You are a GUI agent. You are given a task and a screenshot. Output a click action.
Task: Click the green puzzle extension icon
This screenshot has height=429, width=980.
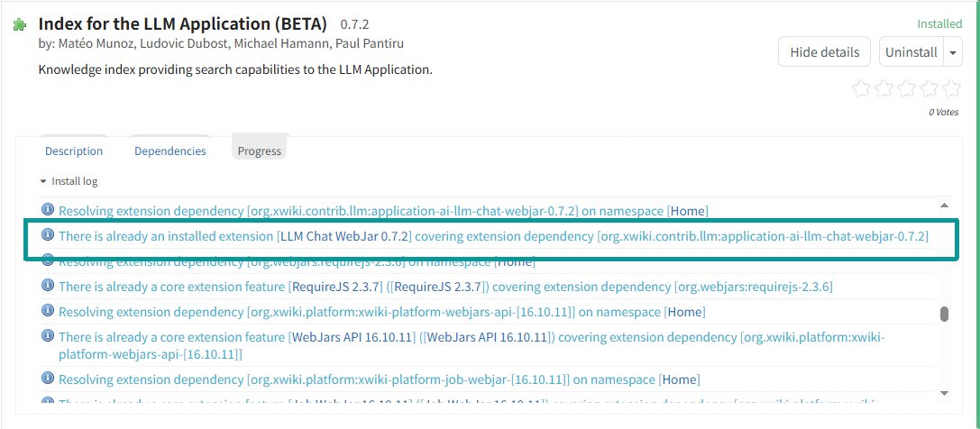click(x=19, y=25)
